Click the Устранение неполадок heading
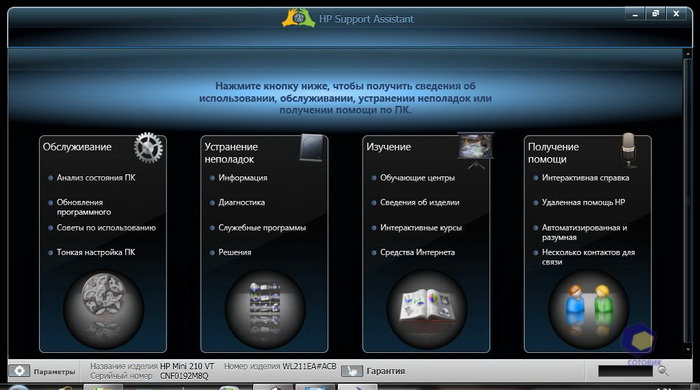 click(x=231, y=153)
